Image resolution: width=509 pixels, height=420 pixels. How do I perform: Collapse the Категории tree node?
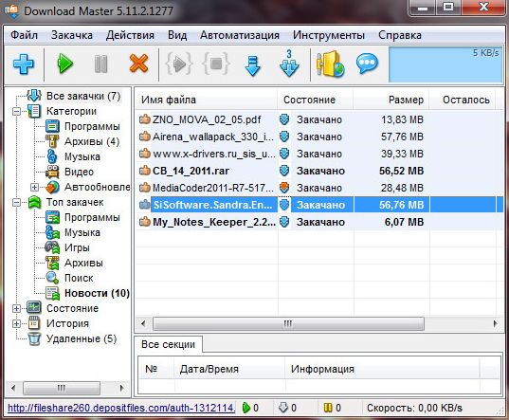[16, 112]
